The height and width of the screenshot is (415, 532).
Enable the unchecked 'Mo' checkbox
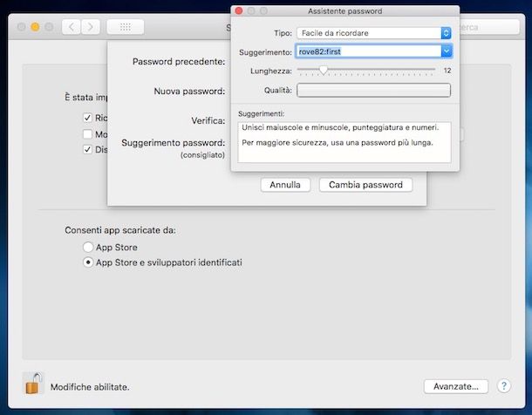(87, 134)
